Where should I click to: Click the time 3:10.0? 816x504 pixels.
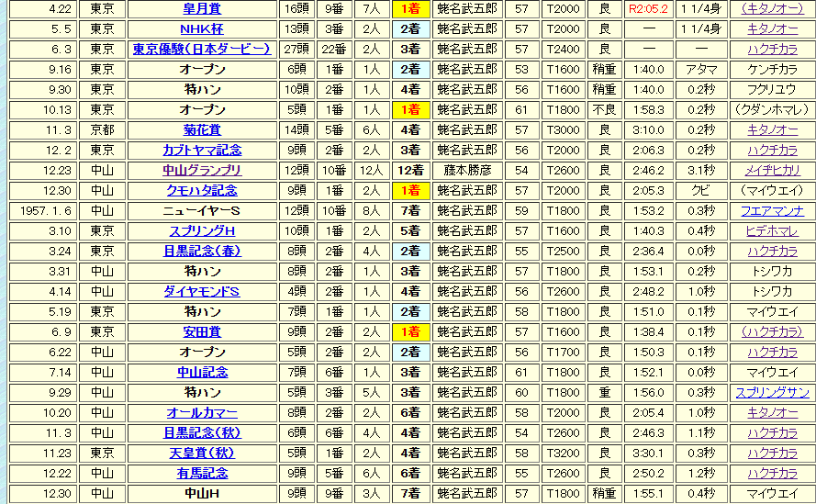(x=648, y=130)
